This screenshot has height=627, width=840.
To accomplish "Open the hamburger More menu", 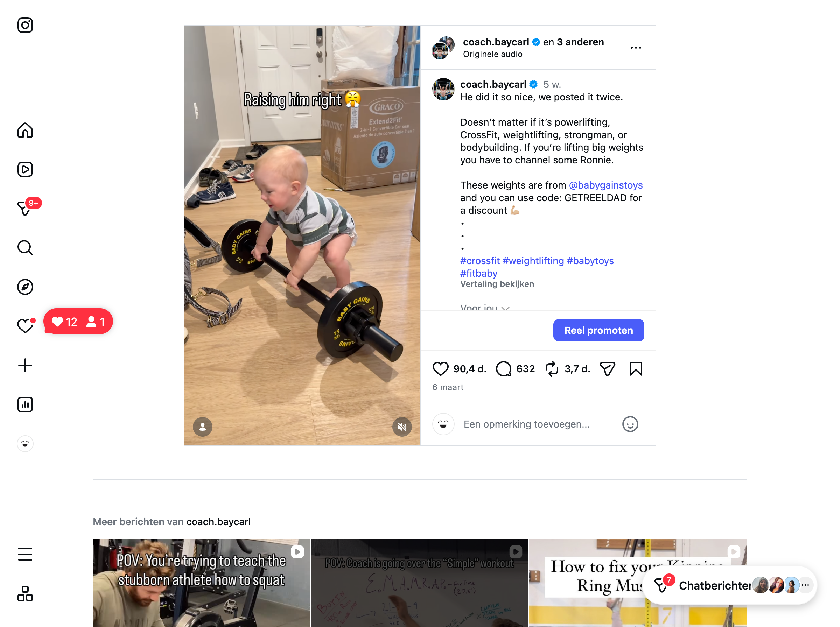I will pyautogui.click(x=25, y=554).
